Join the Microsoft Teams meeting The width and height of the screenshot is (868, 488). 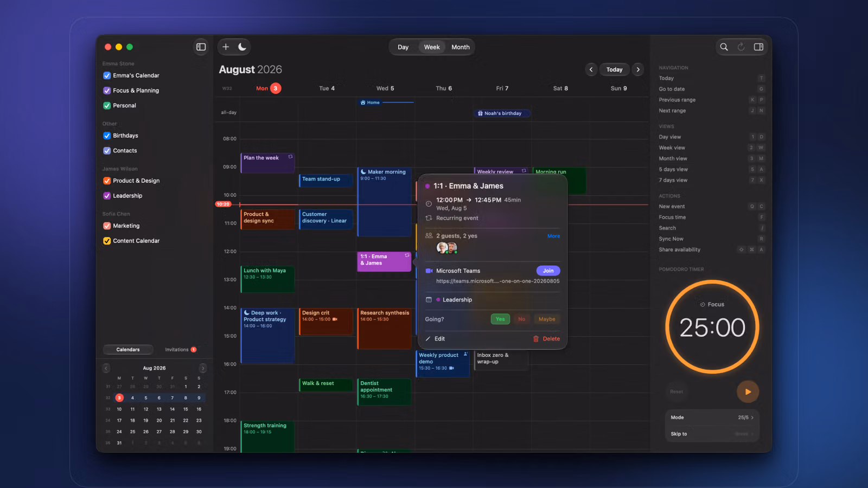548,271
